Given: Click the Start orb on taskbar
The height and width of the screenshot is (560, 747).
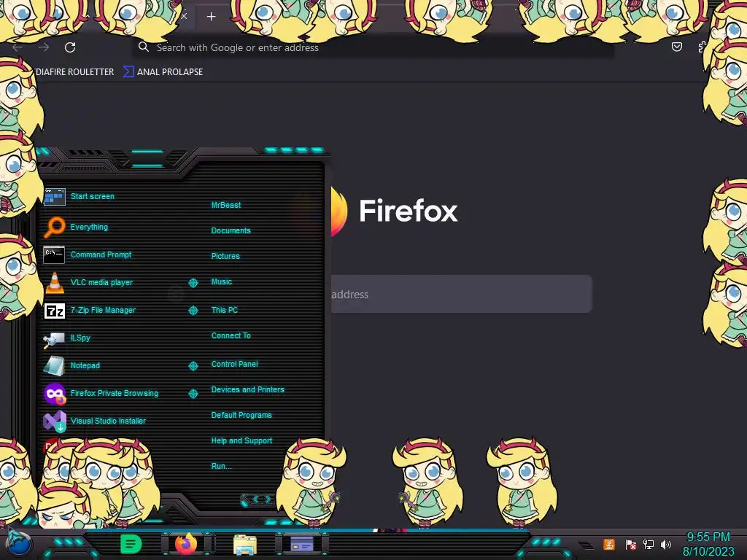Looking at the screenshot, I should [20, 544].
